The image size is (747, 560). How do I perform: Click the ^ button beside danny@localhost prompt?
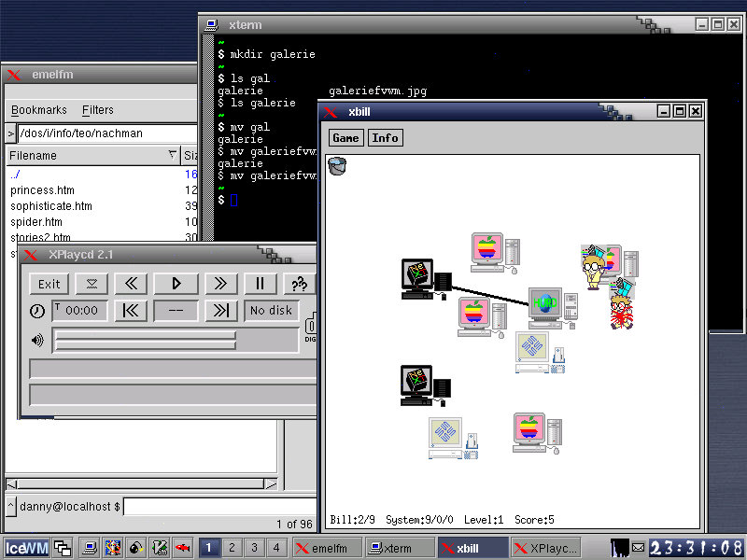point(11,507)
